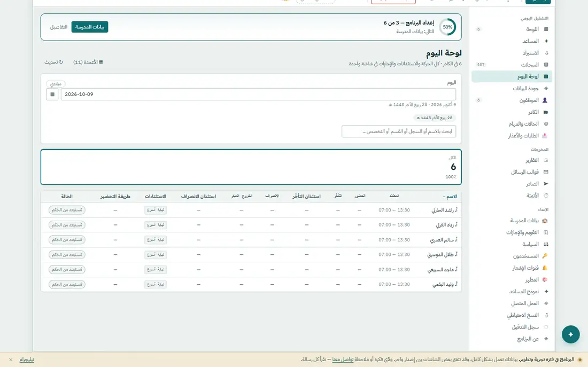588x367 pixels.
Task: Click the قوالب الرسائل envelope icon
Action: (x=546, y=172)
